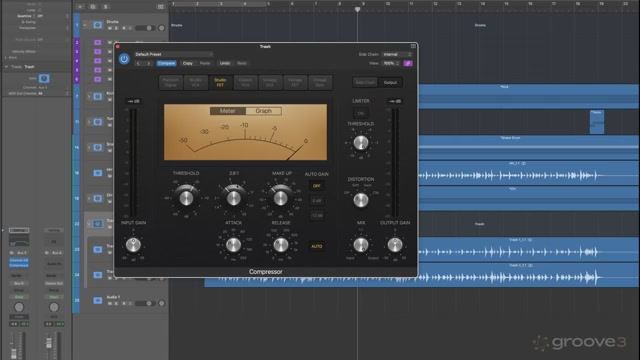
Task: Expand track 18 disclosure triangle
Action: pos(89,198)
